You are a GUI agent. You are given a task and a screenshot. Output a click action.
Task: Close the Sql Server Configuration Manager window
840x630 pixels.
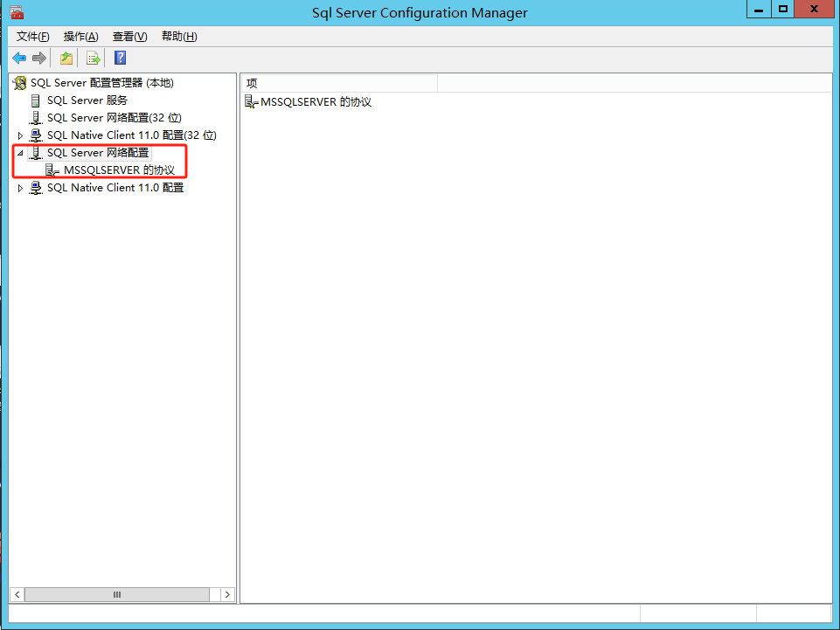tap(814, 9)
